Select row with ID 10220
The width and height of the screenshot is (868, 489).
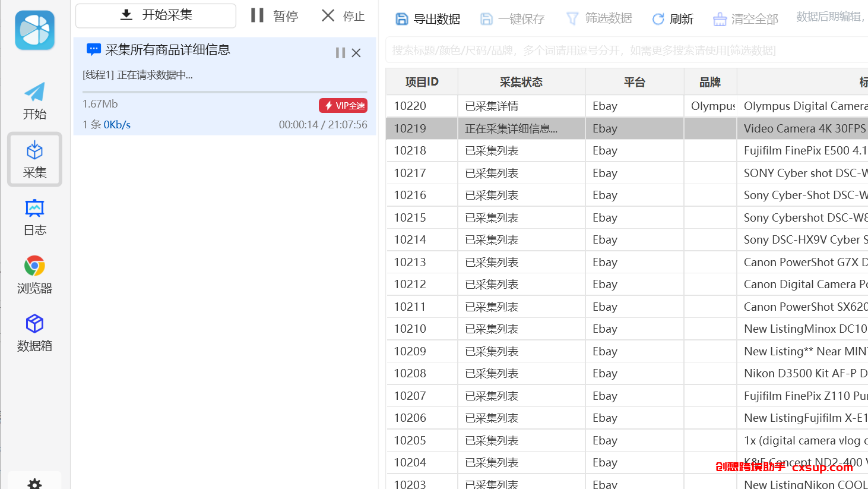pyautogui.click(x=410, y=106)
